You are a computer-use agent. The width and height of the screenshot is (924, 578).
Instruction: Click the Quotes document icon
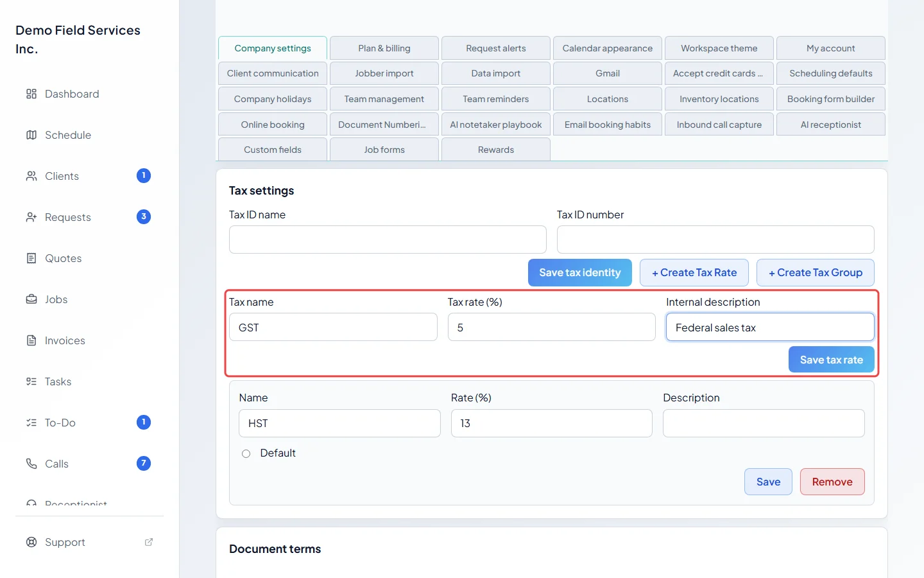(x=31, y=258)
